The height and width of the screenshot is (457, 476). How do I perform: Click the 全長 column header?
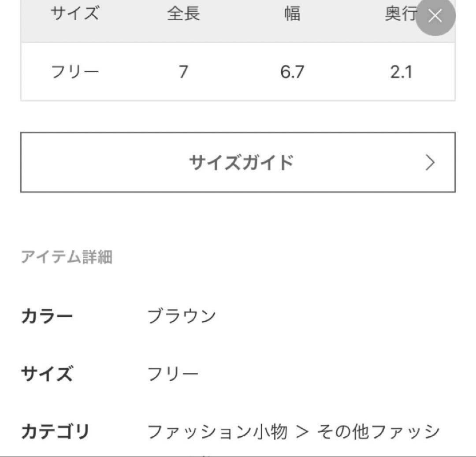[184, 14]
